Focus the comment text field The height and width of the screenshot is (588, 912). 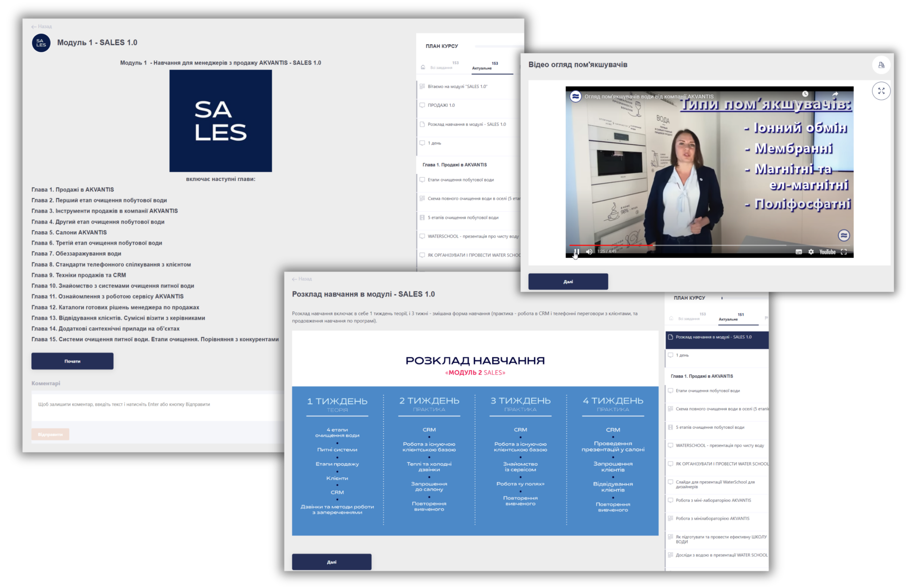(x=158, y=407)
